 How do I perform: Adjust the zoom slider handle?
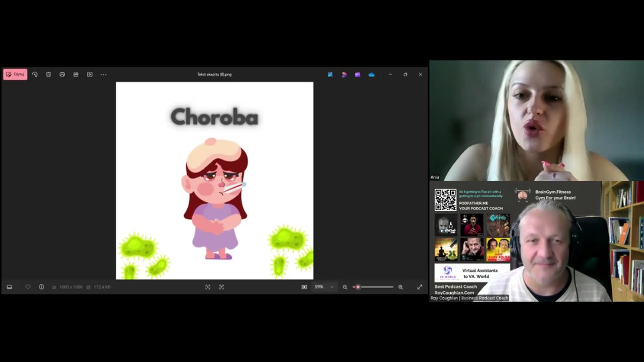(x=358, y=287)
